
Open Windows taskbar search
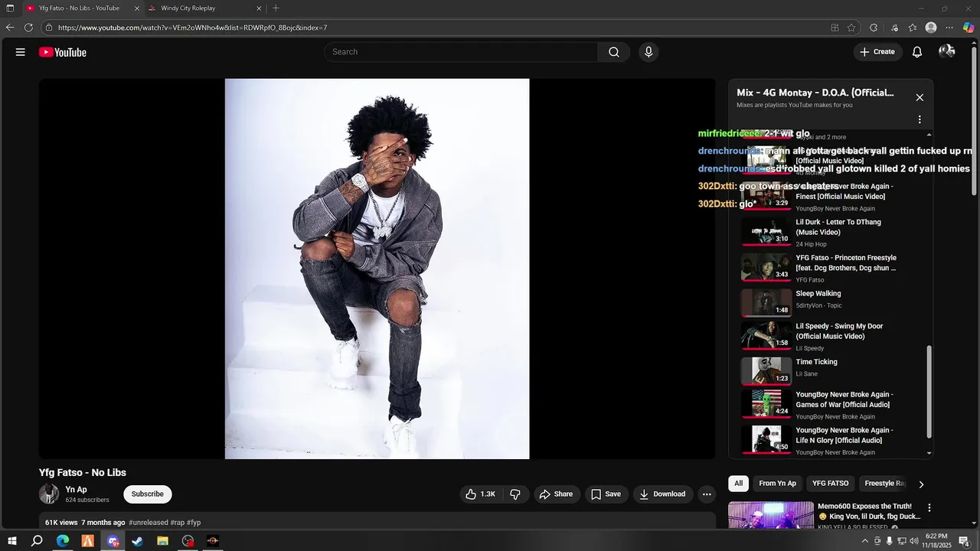37,541
